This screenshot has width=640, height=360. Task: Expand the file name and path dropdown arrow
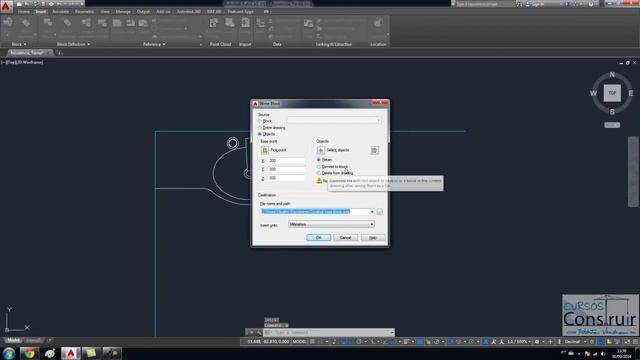click(x=372, y=212)
